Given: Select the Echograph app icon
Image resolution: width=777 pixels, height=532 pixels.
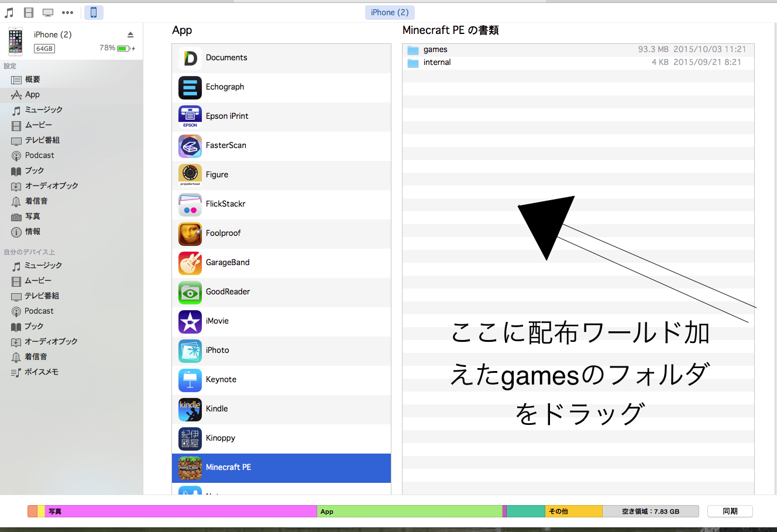Looking at the screenshot, I should (x=190, y=87).
